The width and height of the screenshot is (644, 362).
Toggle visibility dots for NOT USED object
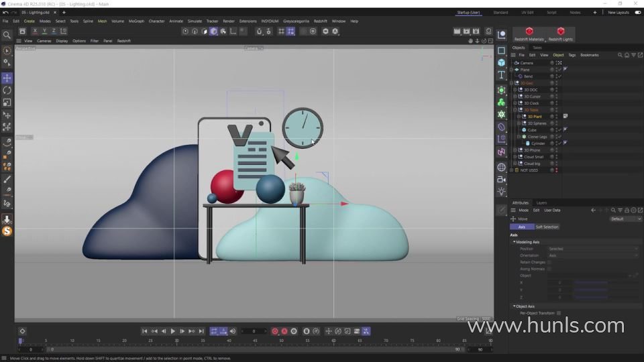point(556,170)
